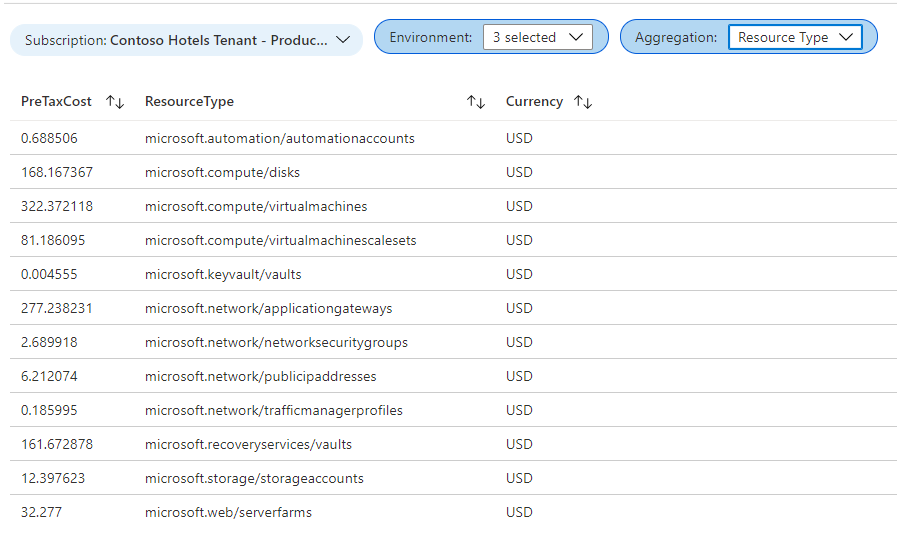Select the microsoft.network/networksecuritygroups cell
The width and height of the screenshot is (897, 543).
[x=276, y=342]
